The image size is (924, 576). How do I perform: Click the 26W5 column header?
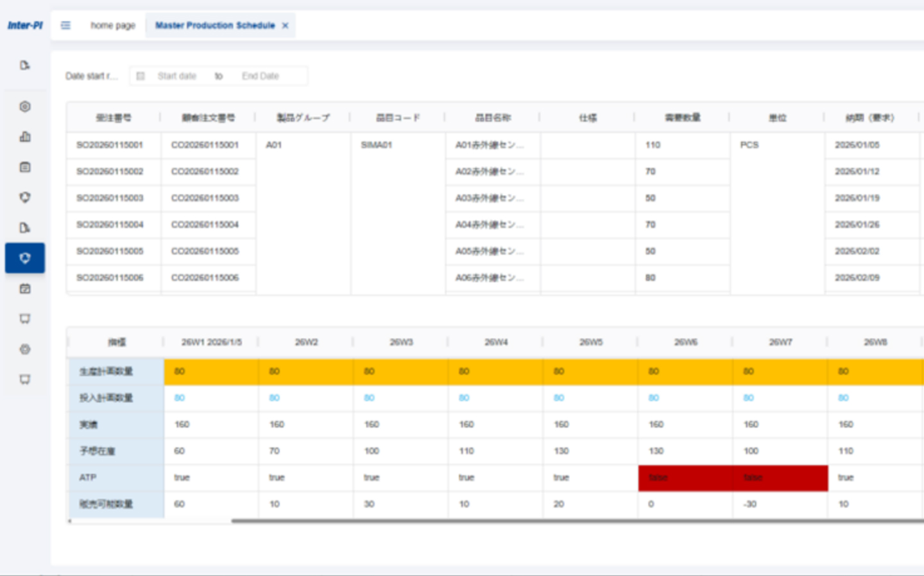click(591, 343)
